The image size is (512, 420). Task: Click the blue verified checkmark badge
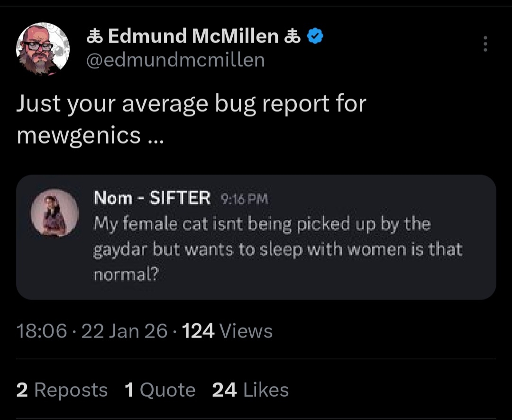pos(315,37)
